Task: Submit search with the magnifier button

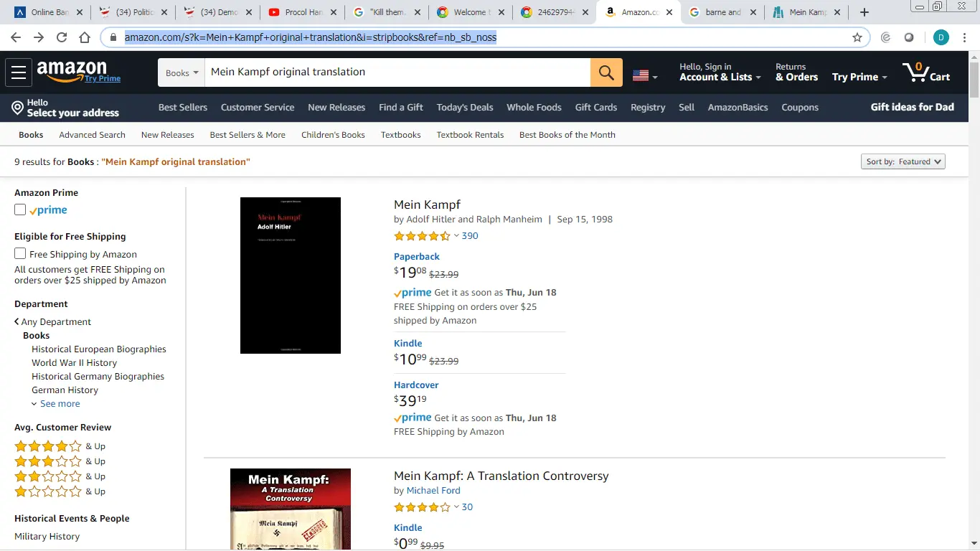Action: [606, 72]
